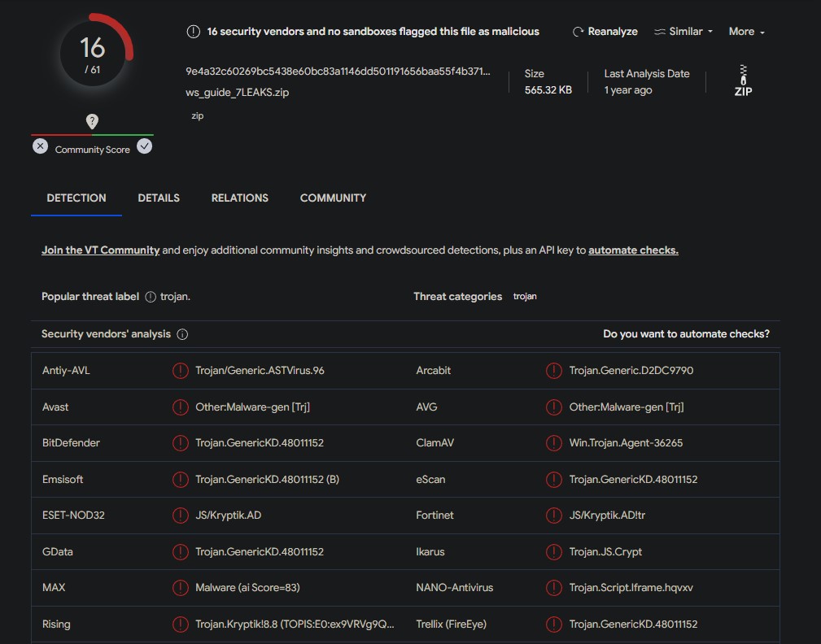Select Malware (ai Score=83) result
Image resolution: width=821 pixels, height=644 pixels.
tap(247, 588)
